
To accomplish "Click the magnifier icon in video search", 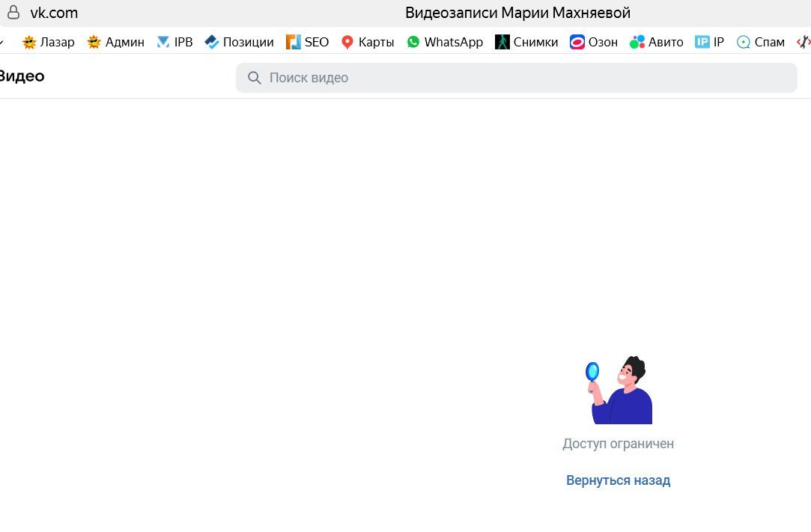I will click(255, 78).
